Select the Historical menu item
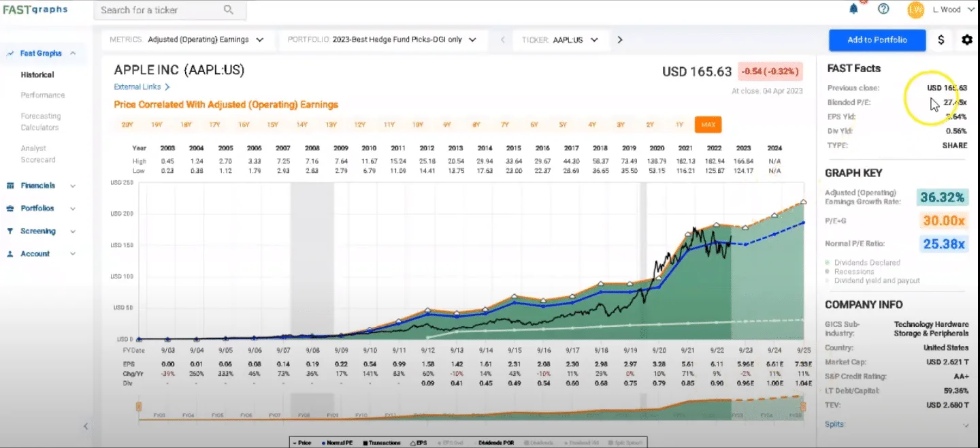Screen dimensions: 980x448 (37, 75)
